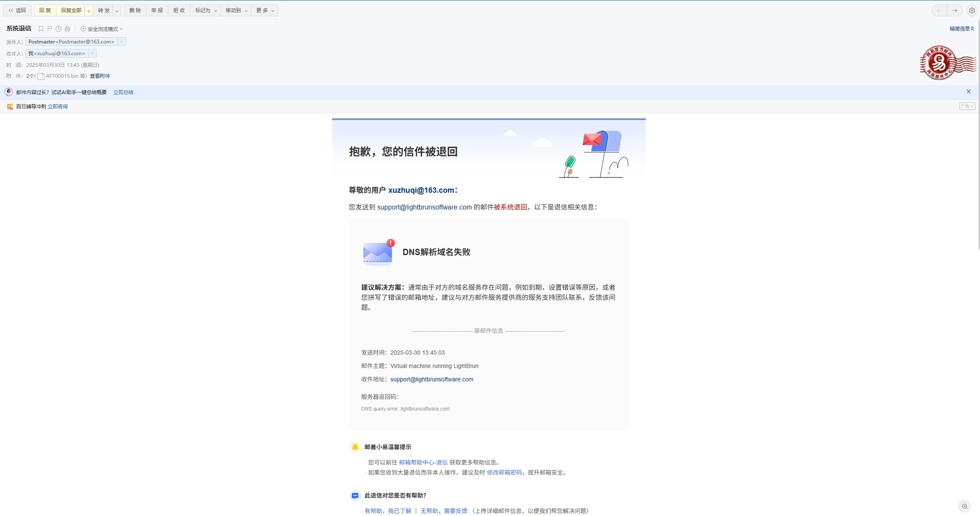The height and width of the screenshot is (516, 980).
Task: Click the bookmark icon next to 系统退信
Action: [41, 29]
